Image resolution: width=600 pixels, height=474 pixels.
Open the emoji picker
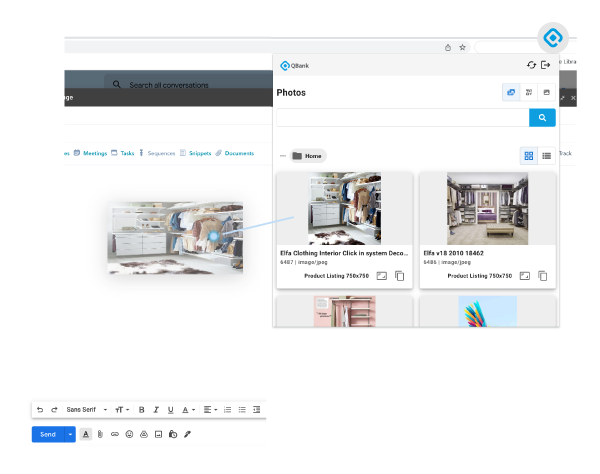point(129,434)
